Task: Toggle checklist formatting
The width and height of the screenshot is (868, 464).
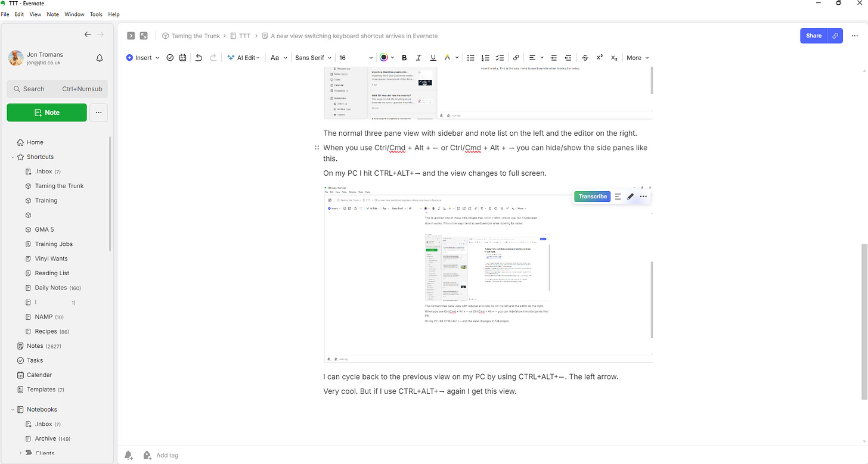Action: (500, 58)
